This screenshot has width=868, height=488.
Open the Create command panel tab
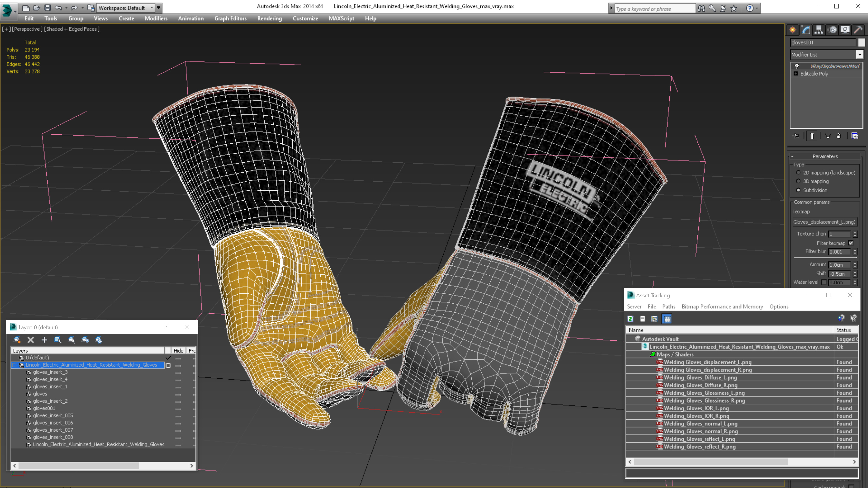pyautogui.click(x=793, y=30)
